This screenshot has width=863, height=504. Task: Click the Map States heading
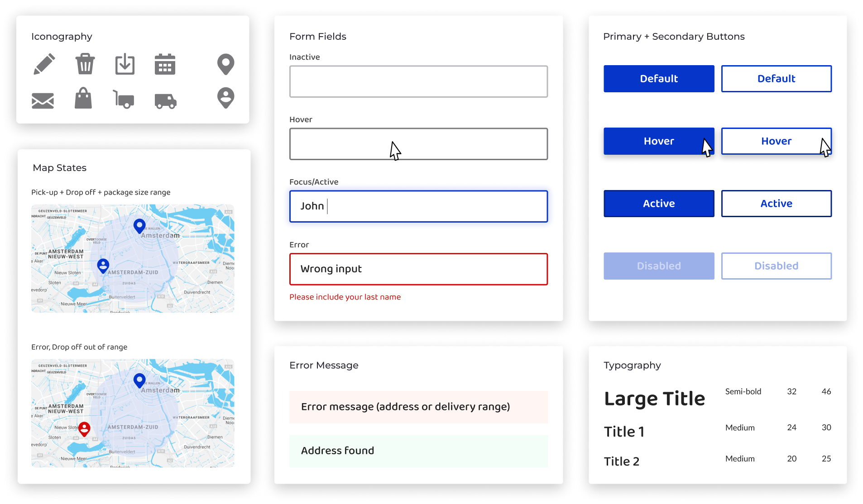tap(59, 168)
